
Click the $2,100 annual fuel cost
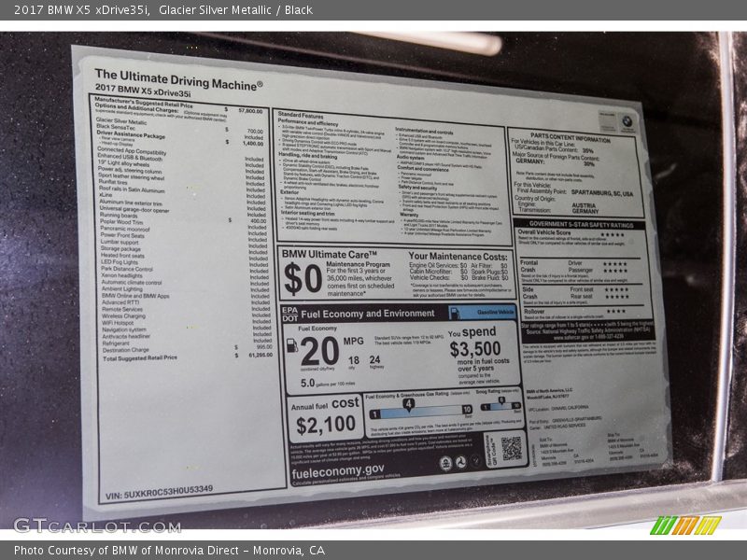coord(326,425)
